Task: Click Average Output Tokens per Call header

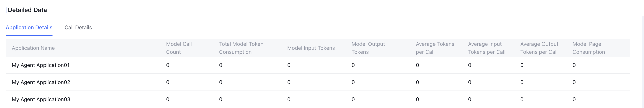Action: point(539,48)
